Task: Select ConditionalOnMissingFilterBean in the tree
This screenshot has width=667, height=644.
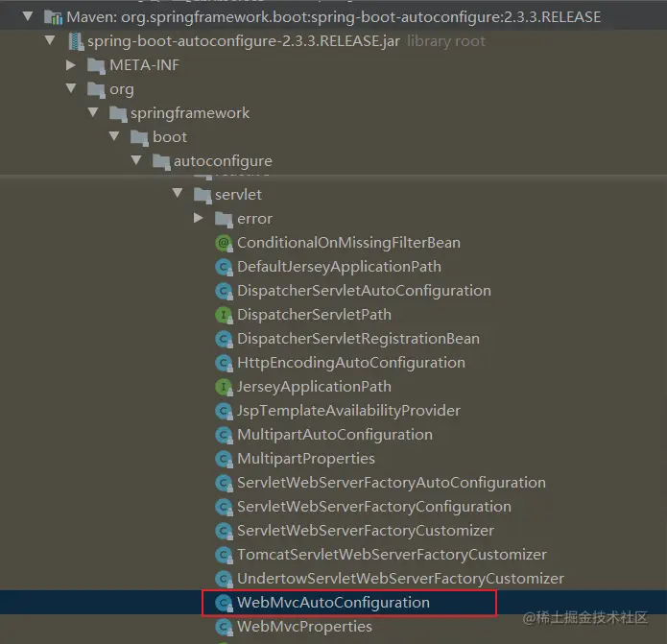Action: click(348, 243)
